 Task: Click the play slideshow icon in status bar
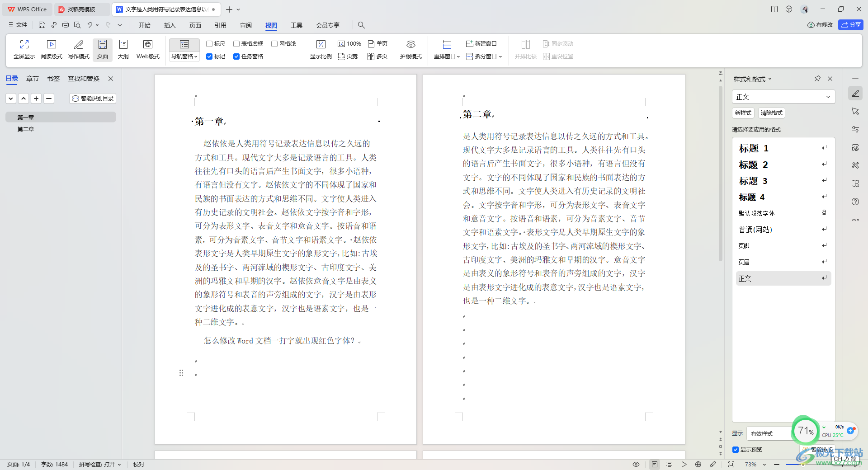(x=684, y=464)
